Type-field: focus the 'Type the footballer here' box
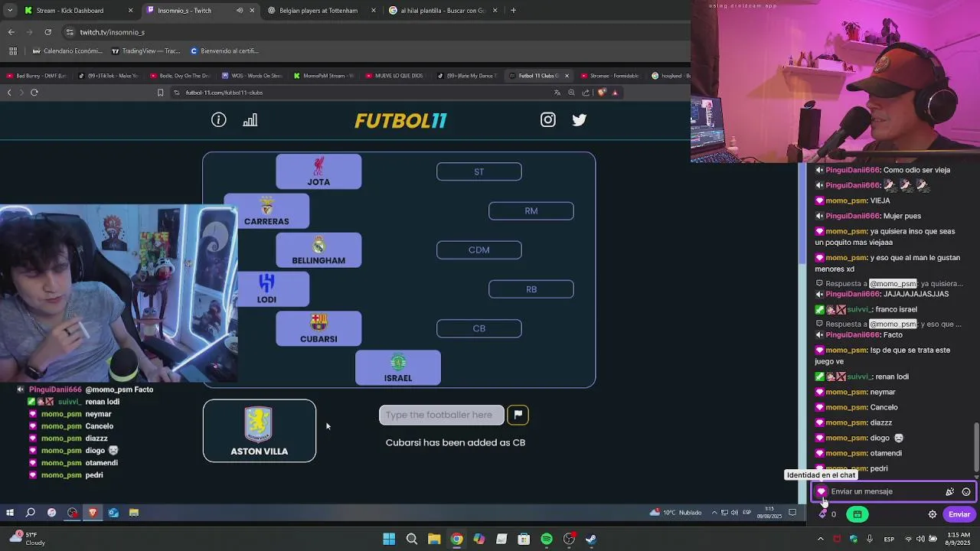 pyautogui.click(x=441, y=415)
